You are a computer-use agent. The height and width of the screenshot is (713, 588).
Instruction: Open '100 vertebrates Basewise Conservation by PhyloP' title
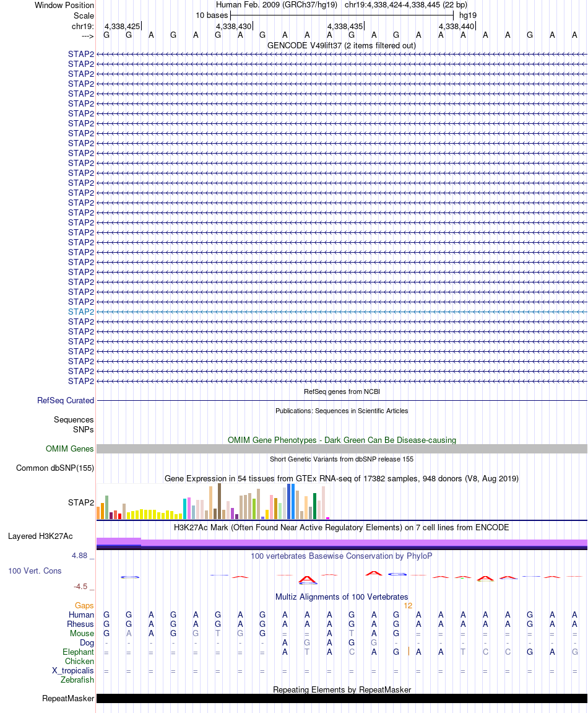pos(341,556)
